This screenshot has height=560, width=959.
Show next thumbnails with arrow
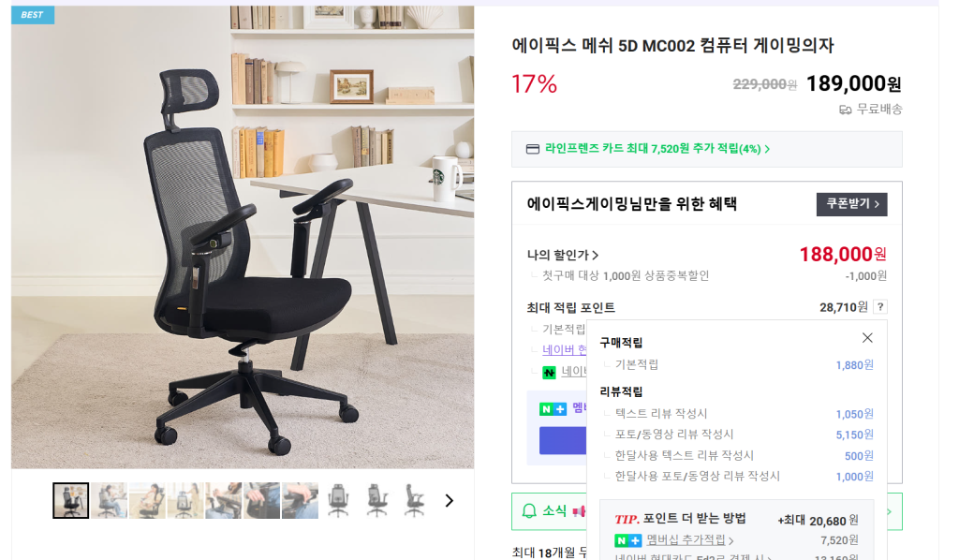coord(449,501)
